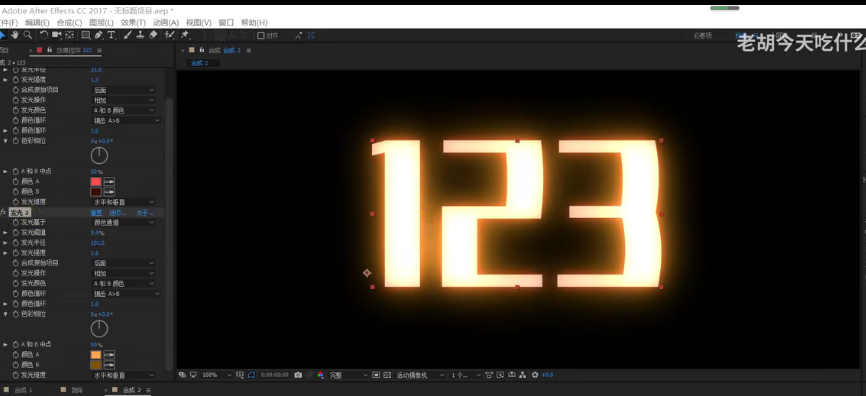The width and height of the screenshot is (866, 396).
Task: Click the effect controls panel vertical scrollbar
Action: pos(169,235)
